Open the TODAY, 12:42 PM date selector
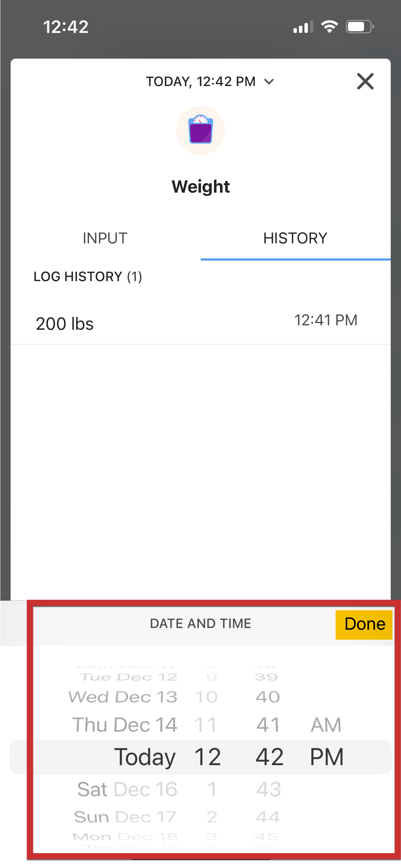Image resolution: width=401 pixels, height=868 pixels. point(201,82)
